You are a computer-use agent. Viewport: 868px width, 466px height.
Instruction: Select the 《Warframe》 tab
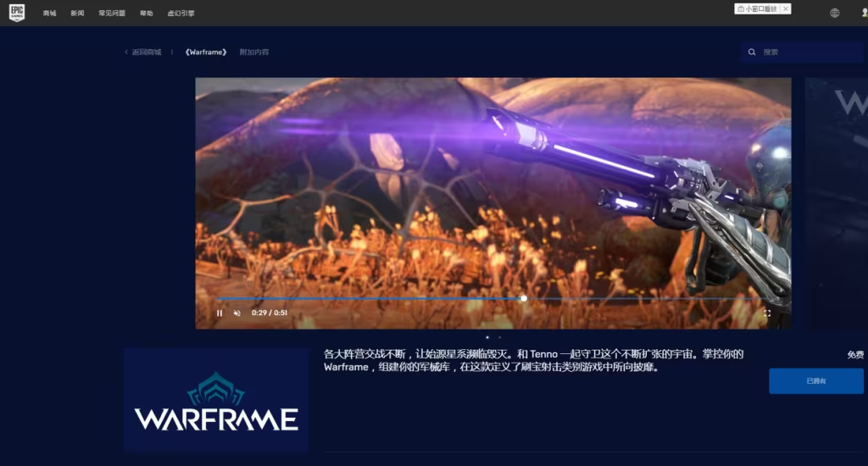pyautogui.click(x=206, y=52)
